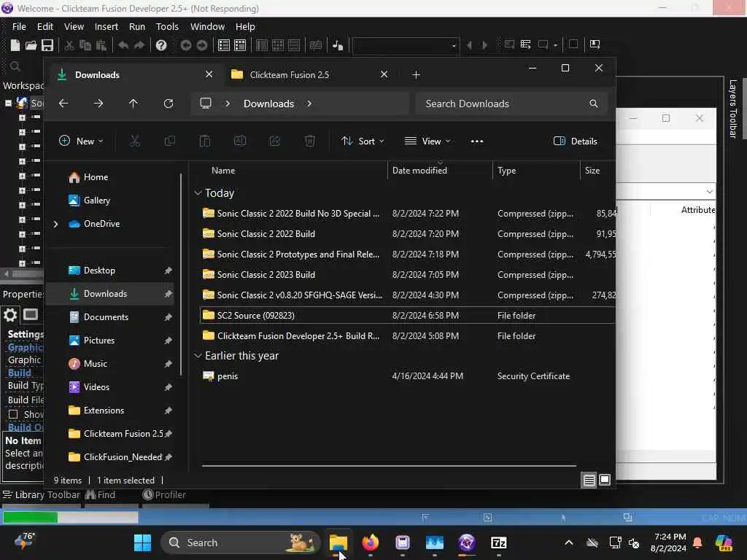Screen dimensions: 747x560
Task: Click the horizontal scrollbar under file list
Action: click(x=389, y=466)
